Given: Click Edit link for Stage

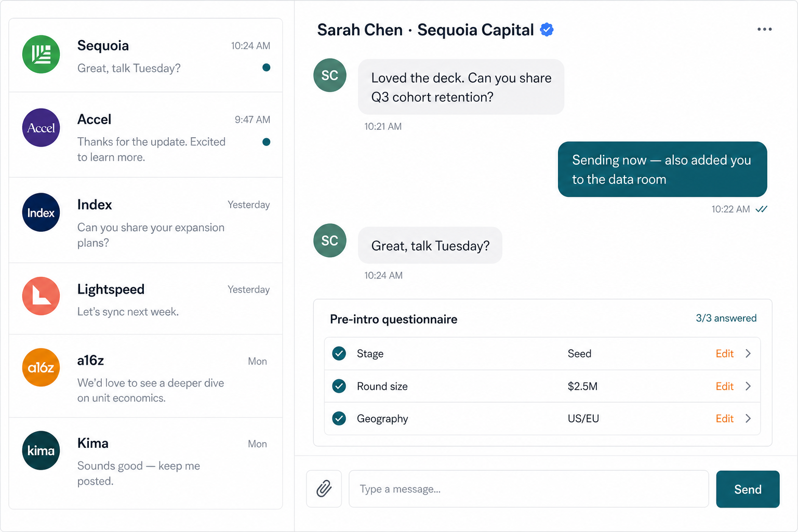Looking at the screenshot, I should point(724,354).
